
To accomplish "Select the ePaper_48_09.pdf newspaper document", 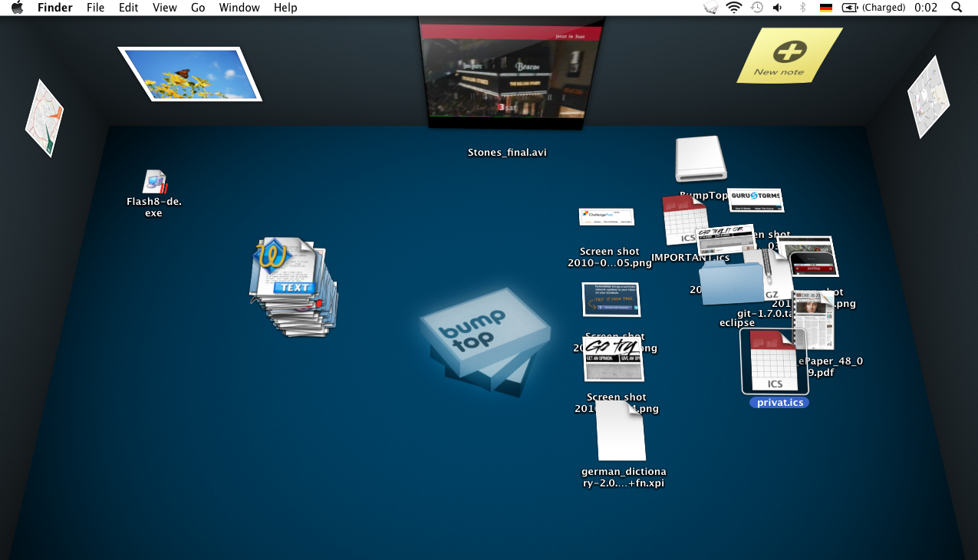I will (x=813, y=321).
